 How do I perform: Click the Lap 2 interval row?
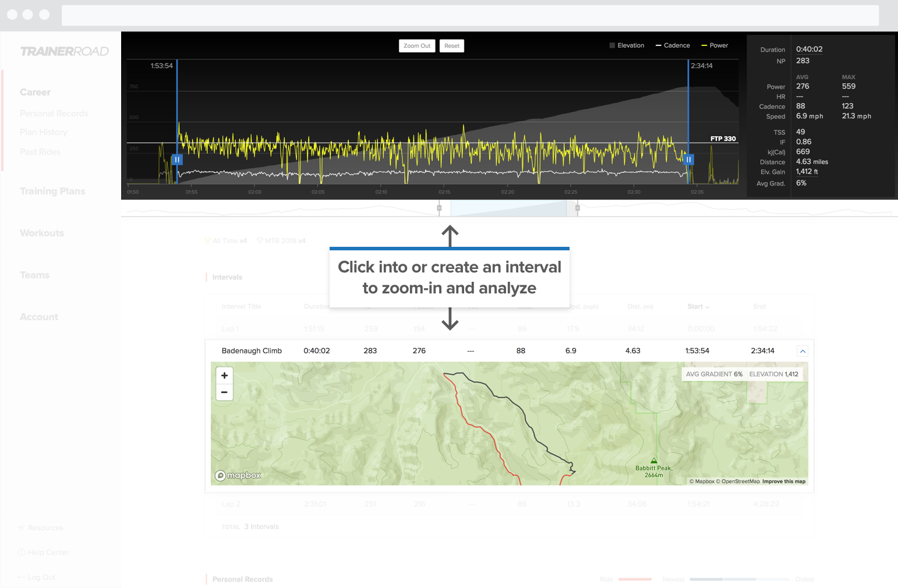pyautogui.click(x=510, y=504)
